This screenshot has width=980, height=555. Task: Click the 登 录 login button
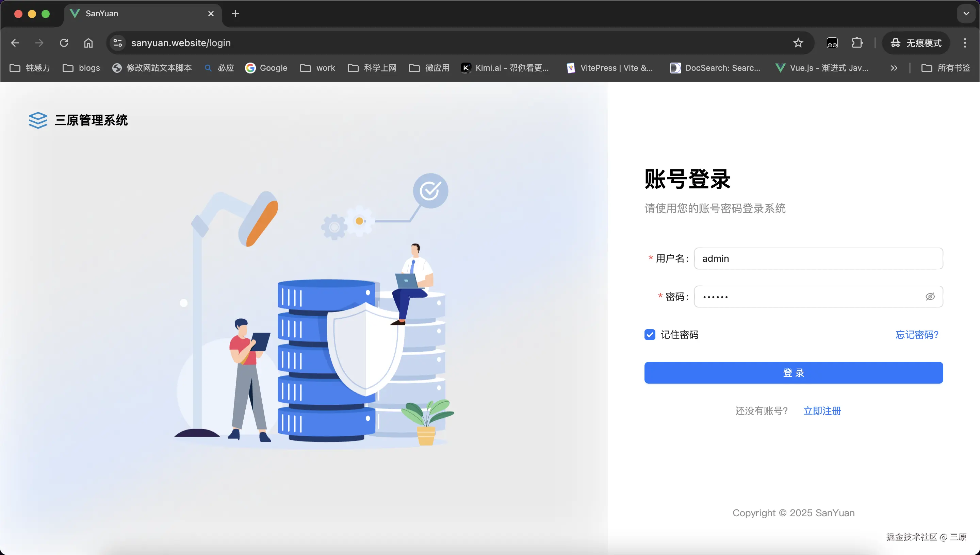click(794, 372)
